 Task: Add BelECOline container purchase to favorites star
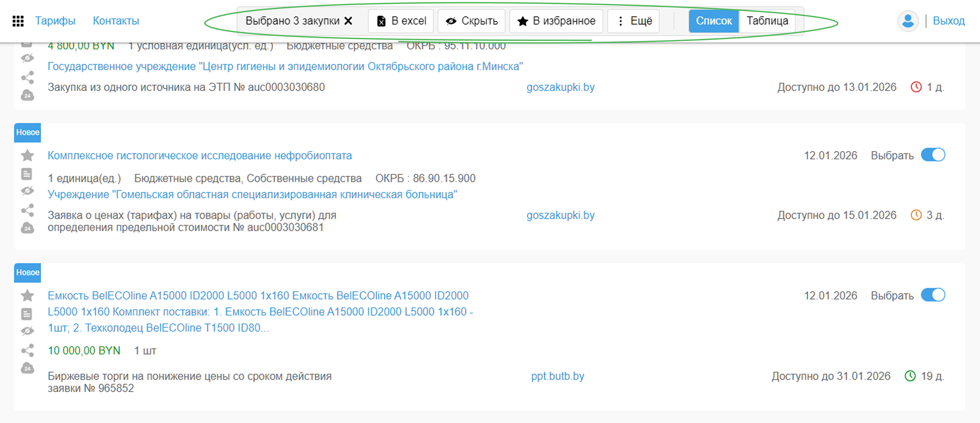28,295
